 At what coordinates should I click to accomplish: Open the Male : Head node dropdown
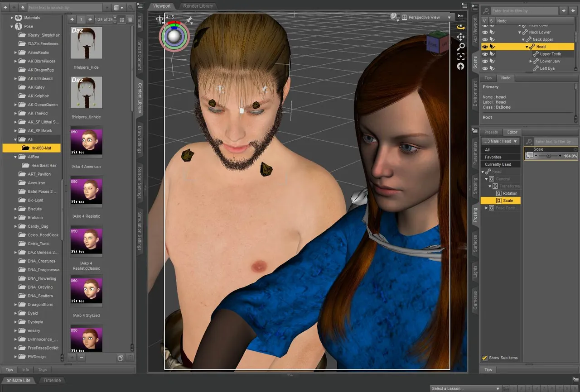(500, 141)
